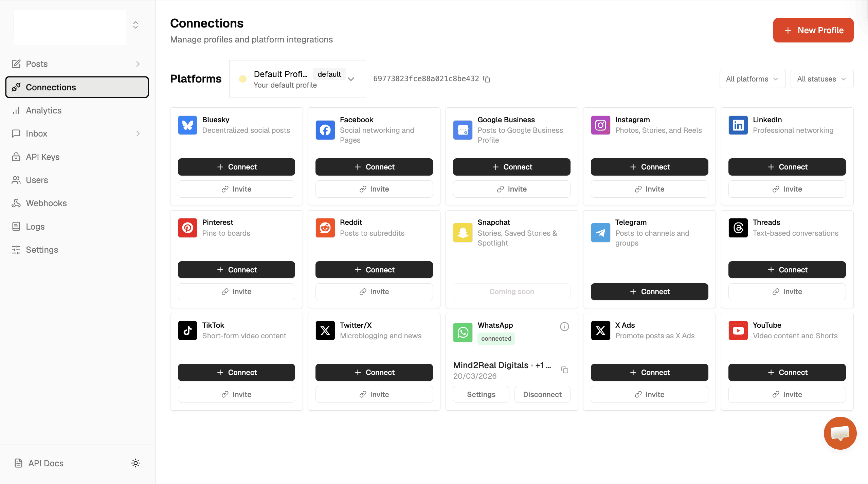Click the Threads platform icon
This screenshot has width=868, height=484.
(738, 228)
